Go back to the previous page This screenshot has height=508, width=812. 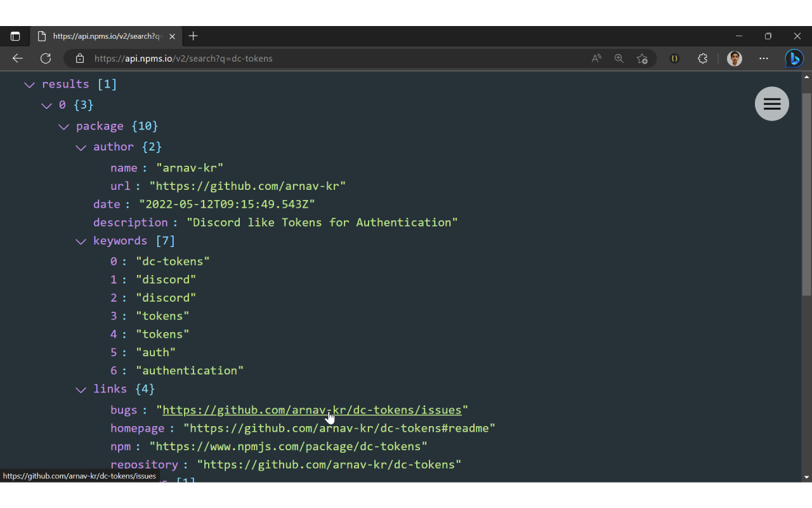pos(18,58)
